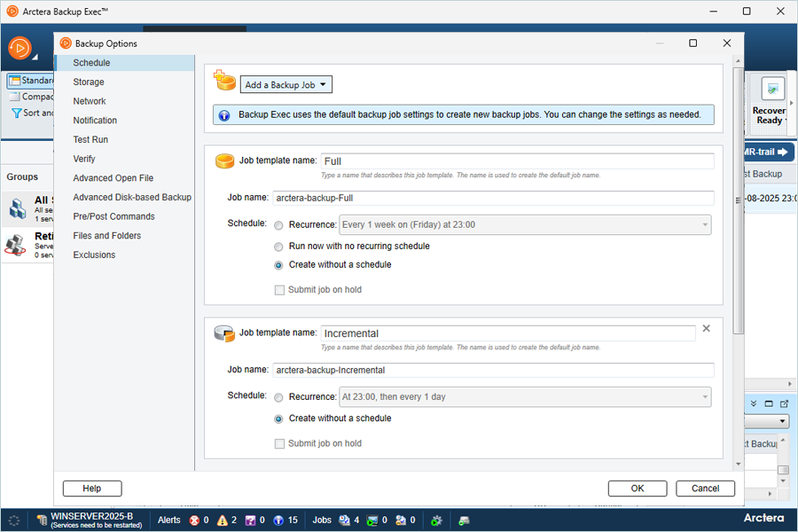Select Create without a schedule for Full job
This screenshot has width=798, height=532.
pyautogui.click(x=278, y=265)
